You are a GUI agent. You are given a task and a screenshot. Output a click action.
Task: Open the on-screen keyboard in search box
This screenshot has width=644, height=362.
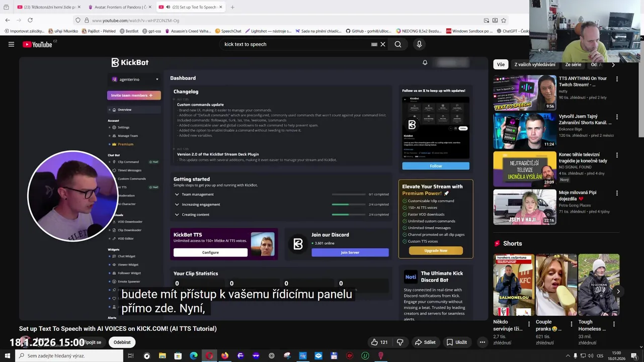point(374,44)
